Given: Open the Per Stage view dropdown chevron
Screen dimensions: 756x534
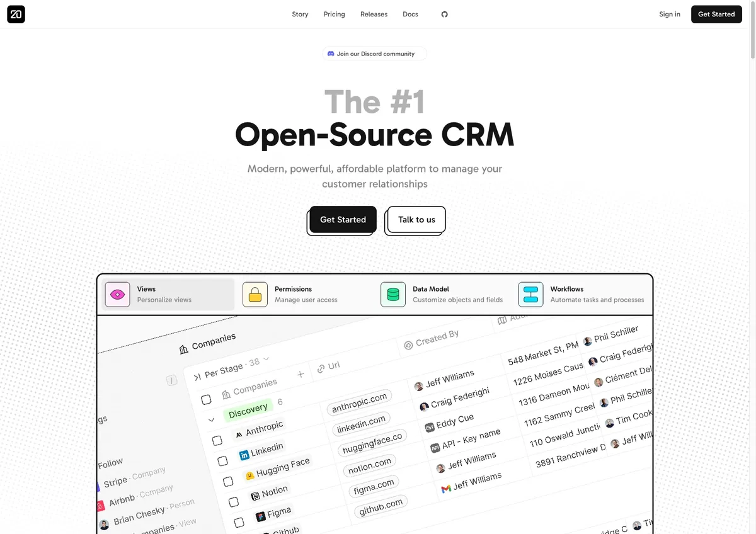Looking at the screenshot, I should pyautogui.click(x=266, y=359).
